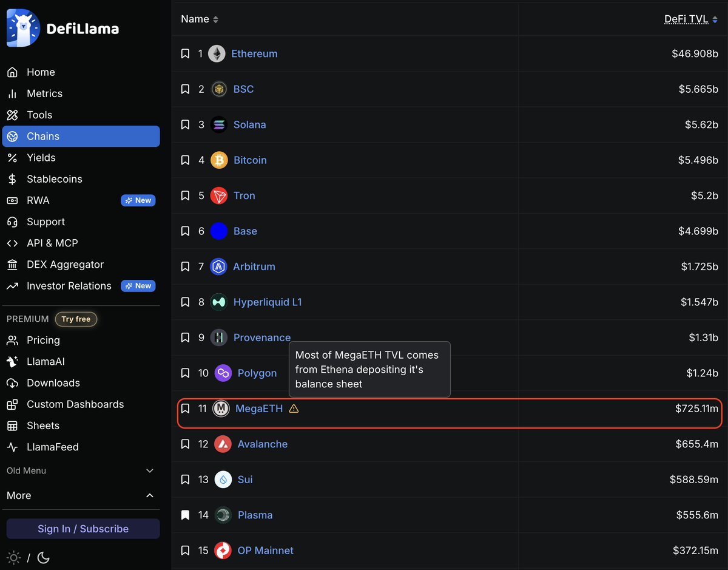This screenshot has width=728, height=570.
Task: Sort by DeFi TVL column
Action: click(x=691, y=19)
